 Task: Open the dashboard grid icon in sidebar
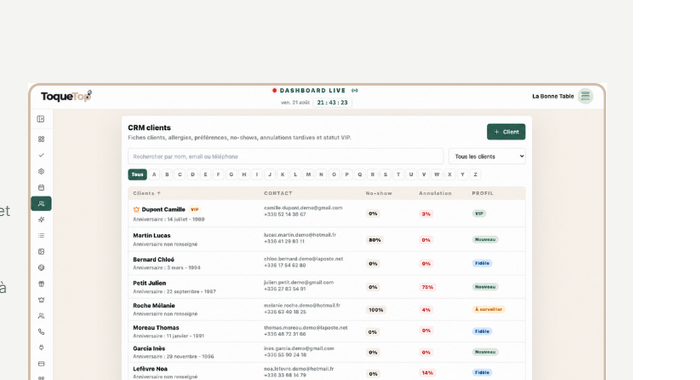click(x=41, y=139)
